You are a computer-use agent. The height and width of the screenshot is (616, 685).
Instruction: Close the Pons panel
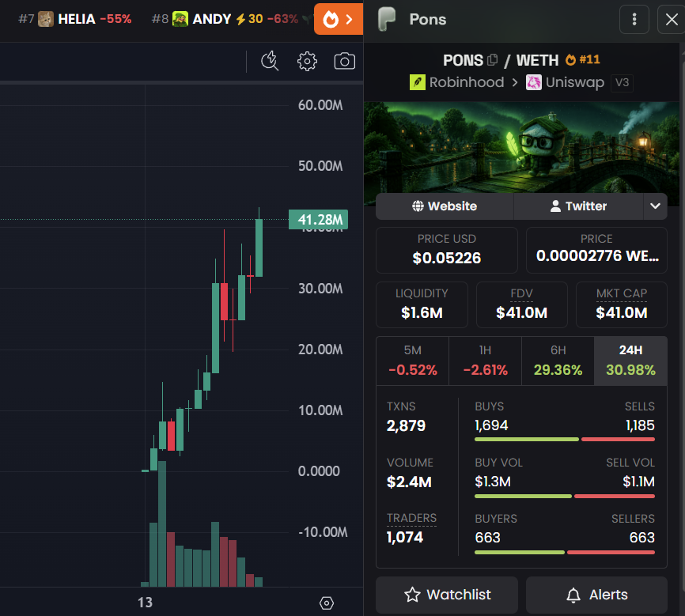[672, 19]
